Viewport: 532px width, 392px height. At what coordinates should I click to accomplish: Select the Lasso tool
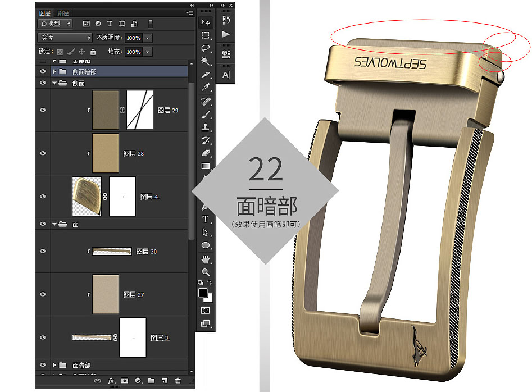(x=206, y=48)
